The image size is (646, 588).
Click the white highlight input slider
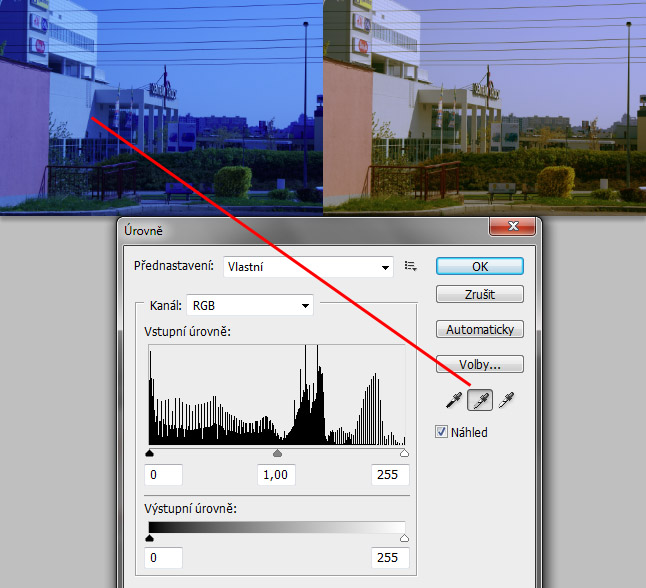pos(404,453)
